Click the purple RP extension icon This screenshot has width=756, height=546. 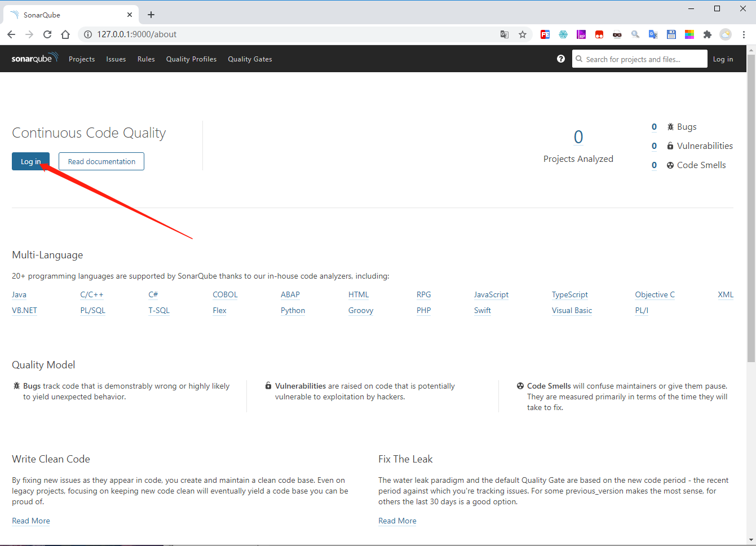(x=581, y=34)
